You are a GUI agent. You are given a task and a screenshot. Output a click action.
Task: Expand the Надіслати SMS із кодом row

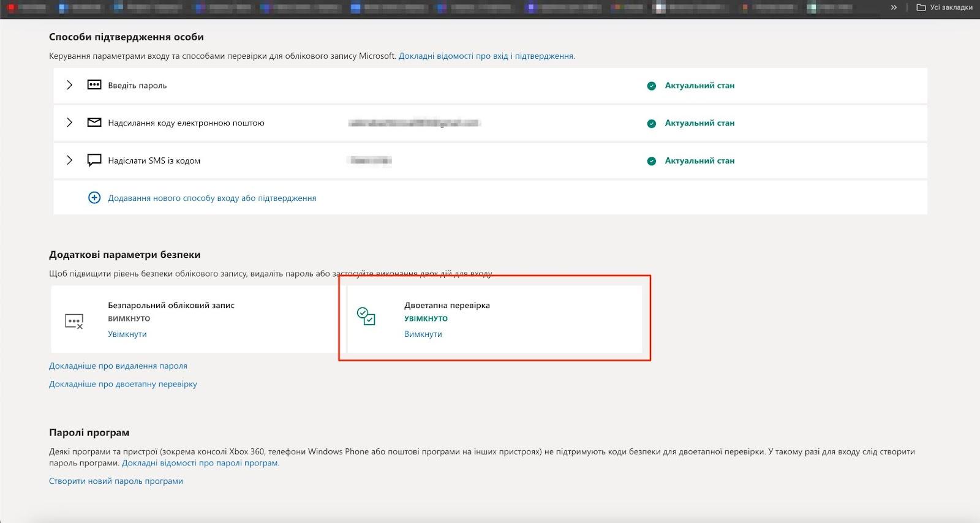[x=69, y=160]
